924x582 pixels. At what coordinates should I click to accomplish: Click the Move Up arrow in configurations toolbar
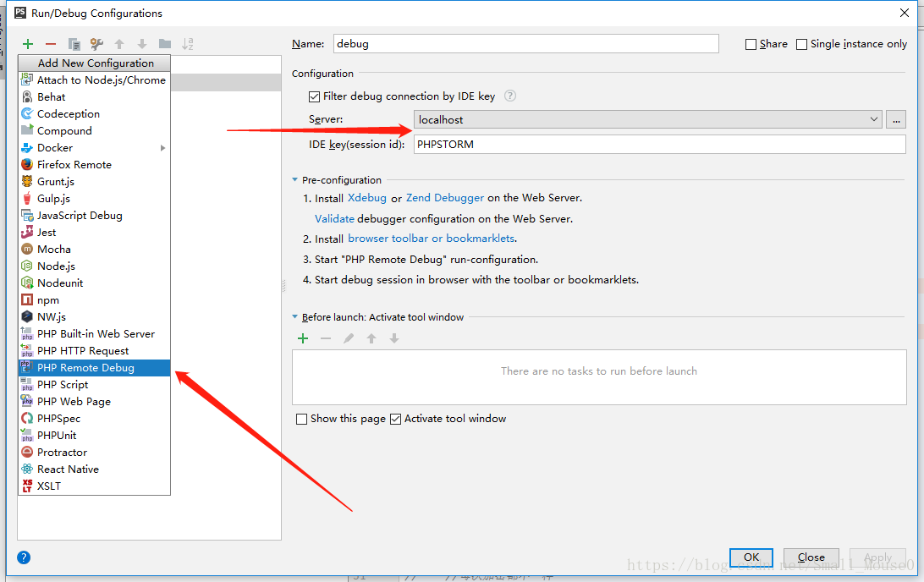tap(119, 44)
